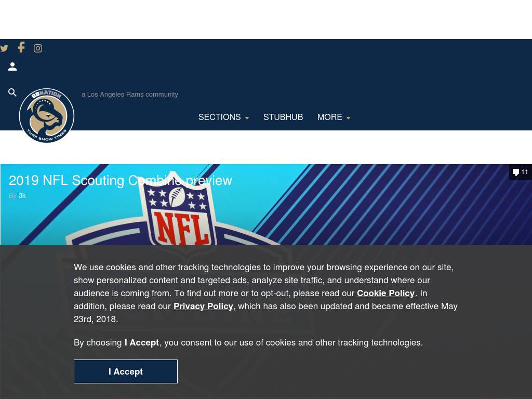
Task: Click the Facebook icon in header
Action: (21, 48)
